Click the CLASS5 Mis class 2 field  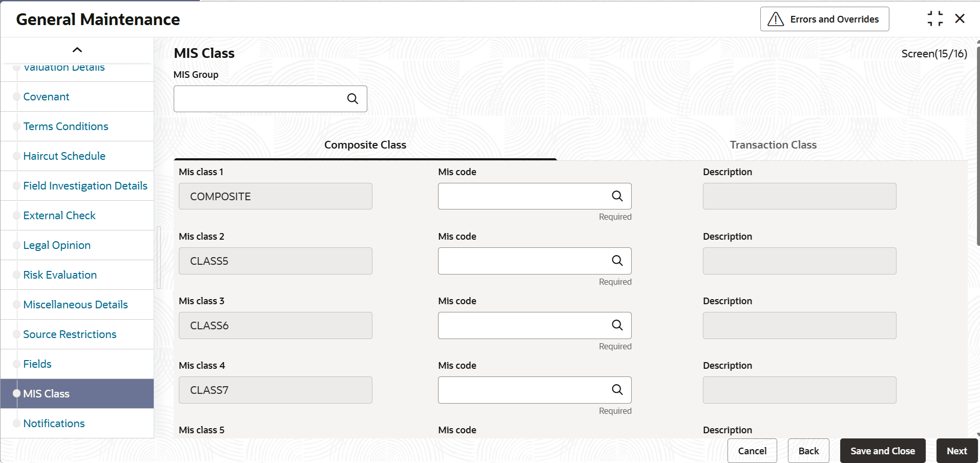coord(276,261)
